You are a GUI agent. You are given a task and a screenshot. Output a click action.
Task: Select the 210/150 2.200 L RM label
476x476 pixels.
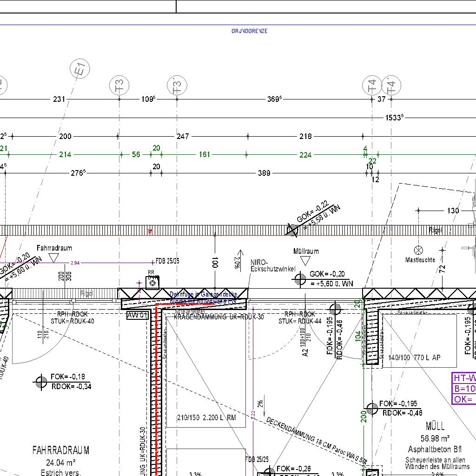tap(206, 418)
